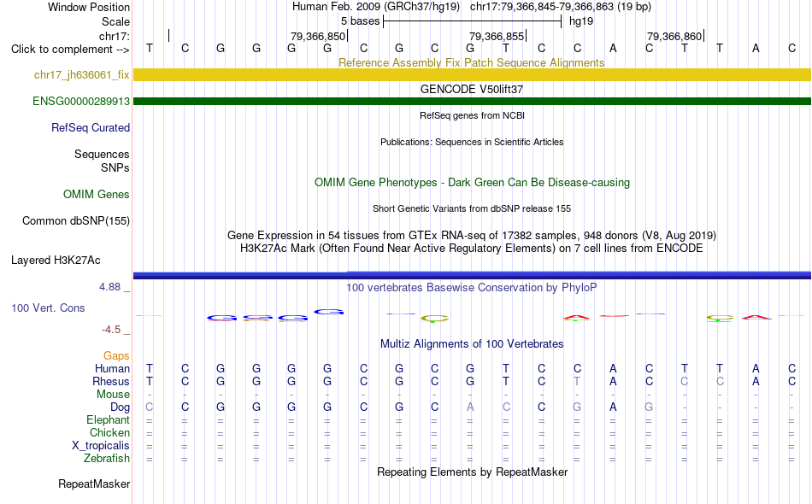
Task: Click the Sequences track label
Action: pos(102,155)
